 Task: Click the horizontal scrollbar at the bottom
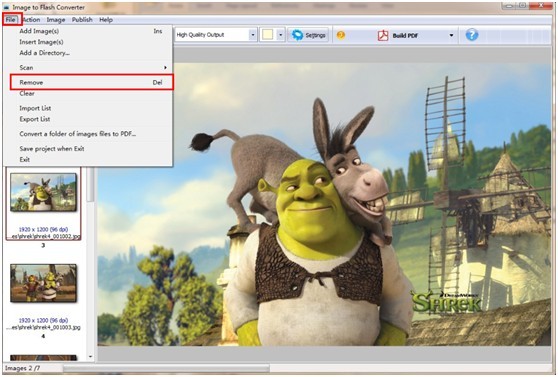pos(167,368)
